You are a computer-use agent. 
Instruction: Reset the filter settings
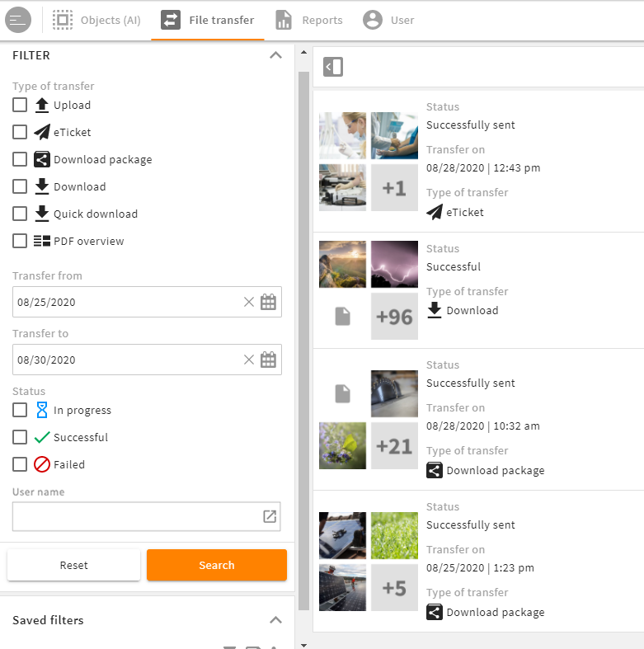pos(73,565)
